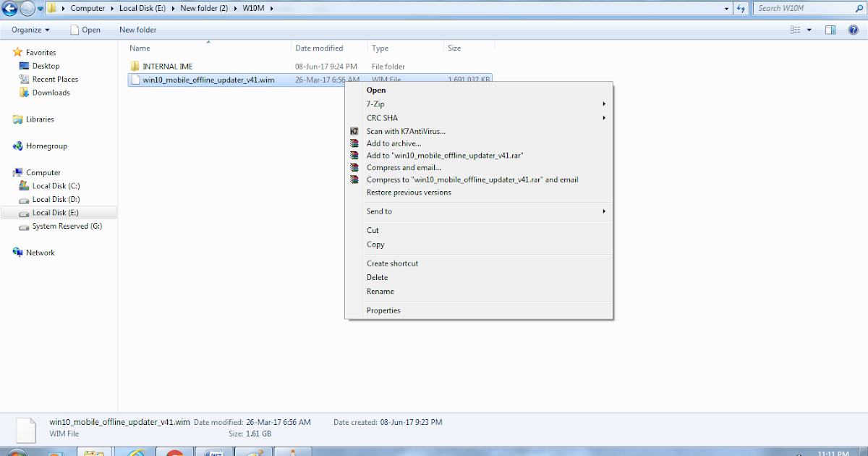Choose Compress to rar and email
Viewport: 868px width, 456px height.
pyautogui.click(x=478, y=180)
